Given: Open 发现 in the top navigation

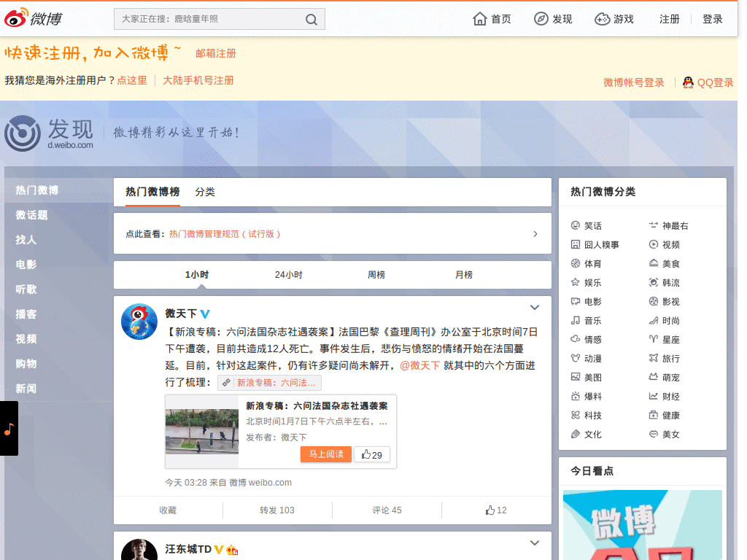Looking at the screenshot, I should click(x=553, y=19).
